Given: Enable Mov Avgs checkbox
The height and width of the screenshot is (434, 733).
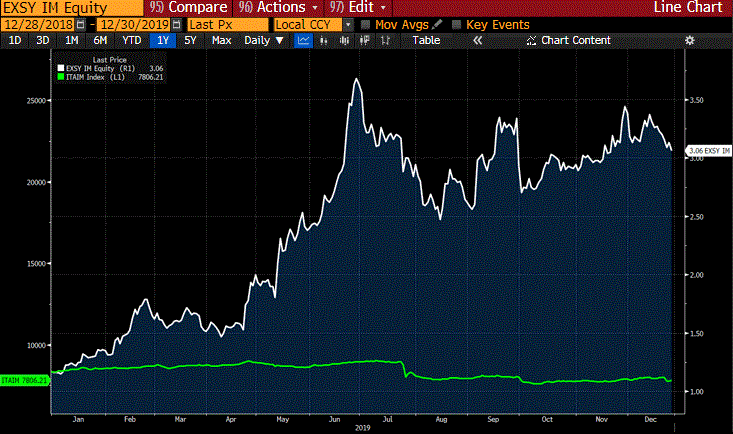Looking at the screenshot, I should 366,25.
